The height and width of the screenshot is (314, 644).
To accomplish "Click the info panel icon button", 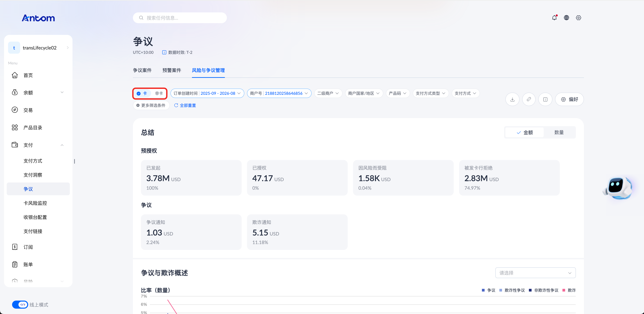I will pyautogui.click(x=545, y=99).
